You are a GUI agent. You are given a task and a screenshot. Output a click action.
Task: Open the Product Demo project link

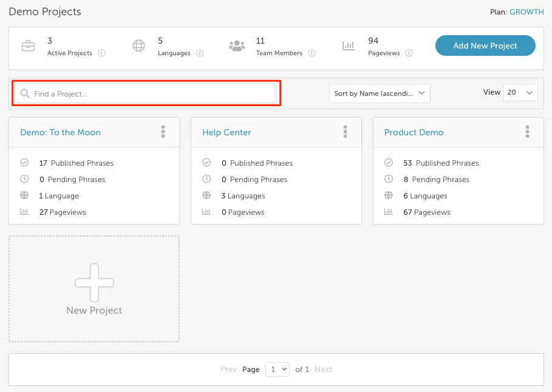tap(414, 132)
